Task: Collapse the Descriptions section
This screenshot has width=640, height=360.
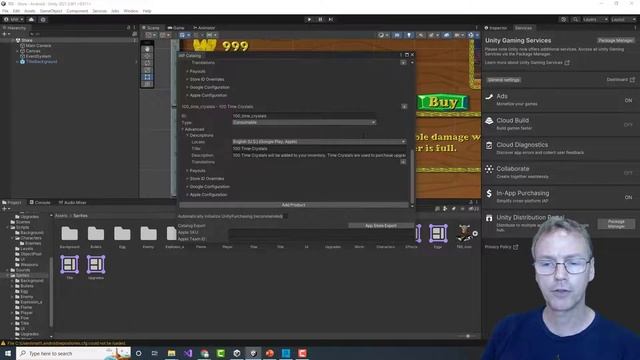Action: [200, 135]
